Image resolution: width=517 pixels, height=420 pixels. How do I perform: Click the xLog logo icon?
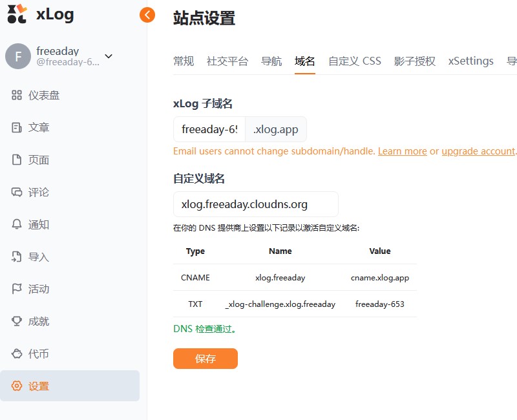[x=17, y=14]
